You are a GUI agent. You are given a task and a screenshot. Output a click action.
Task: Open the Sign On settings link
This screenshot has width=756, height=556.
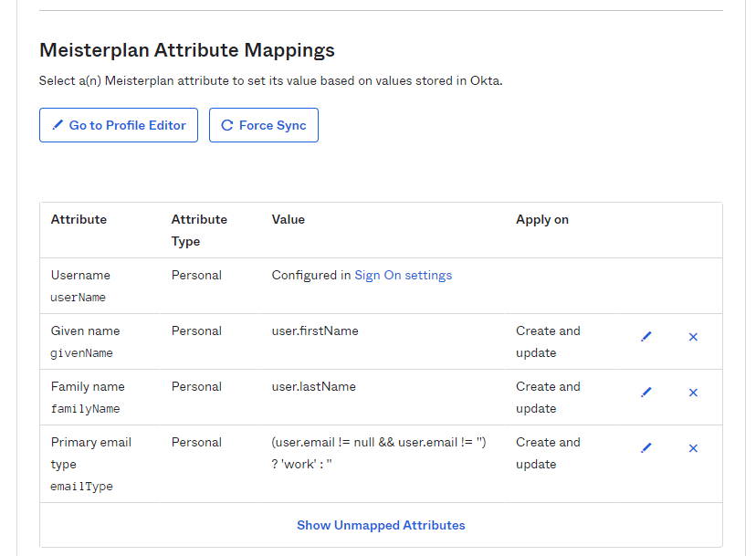403,276
